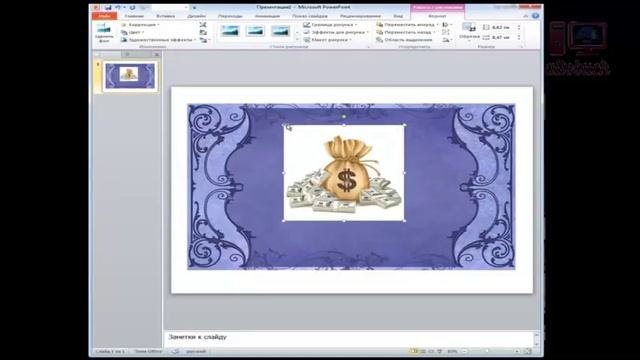The image size is (640, 360).
Task: Close the slides thumbnail pane
Action: coord(157,54)
